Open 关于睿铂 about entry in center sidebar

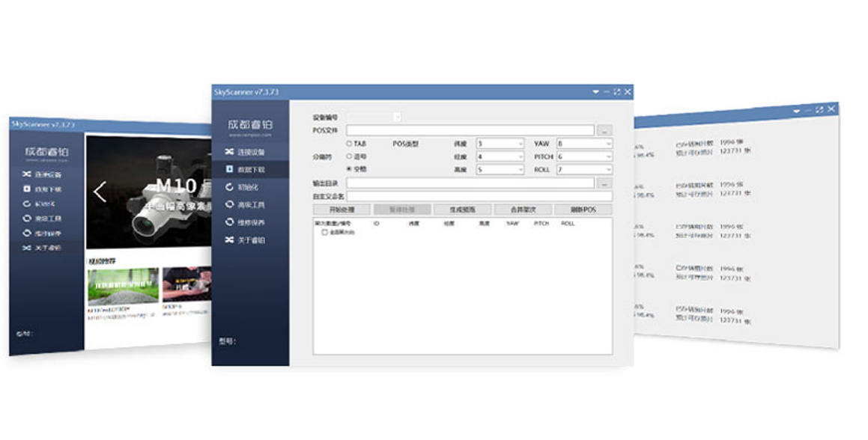point(245,240)
